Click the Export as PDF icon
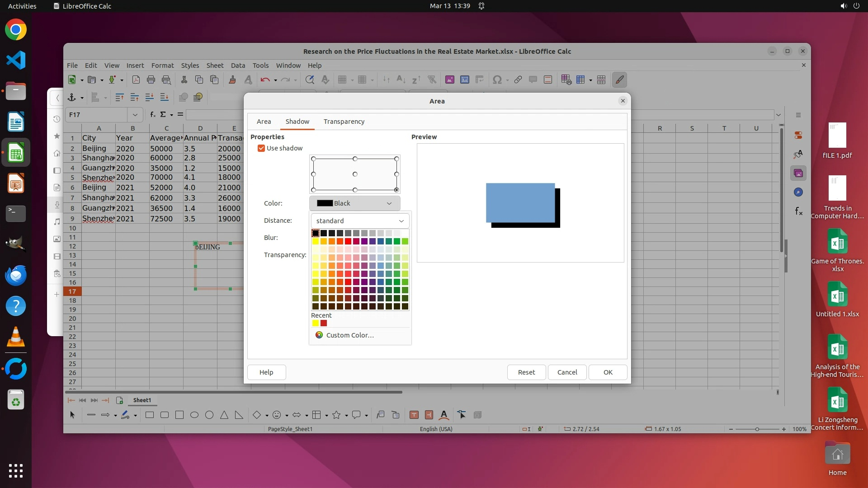 (x=136, y=80)
